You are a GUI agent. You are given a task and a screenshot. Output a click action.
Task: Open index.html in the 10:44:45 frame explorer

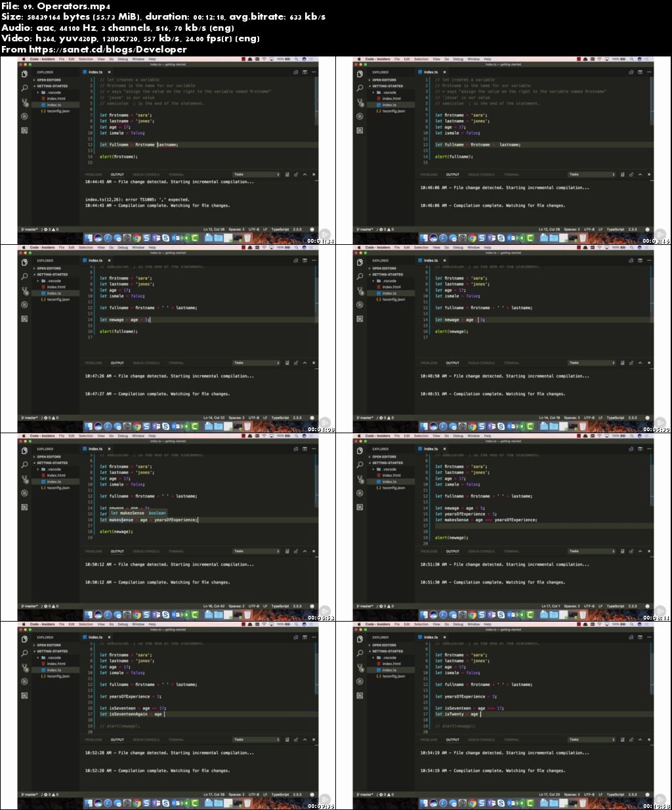click(56, 98)
